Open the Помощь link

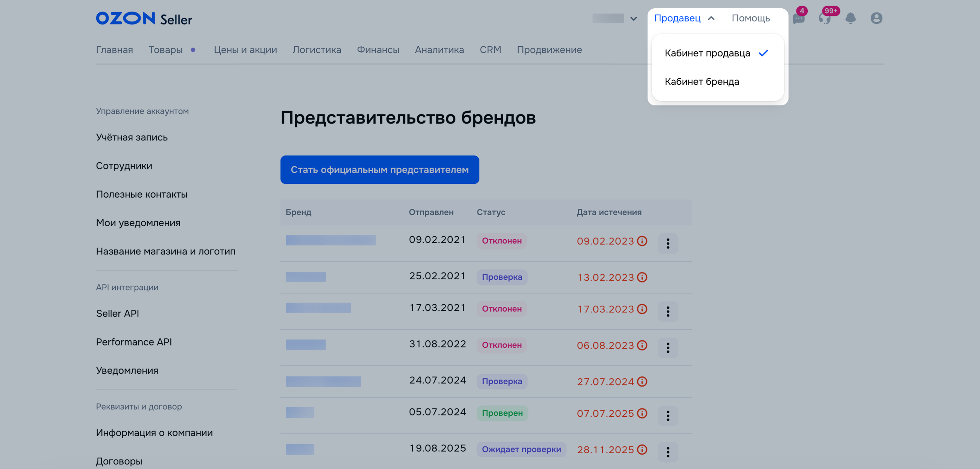[750, 18]
